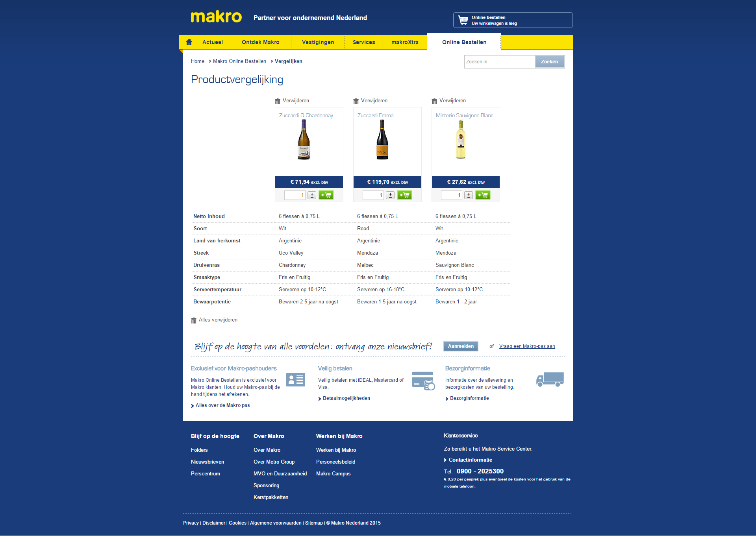Viewport: 756px width, 536px height.
Task: Open the Actueel menu
Action: (x=213, y=42)
